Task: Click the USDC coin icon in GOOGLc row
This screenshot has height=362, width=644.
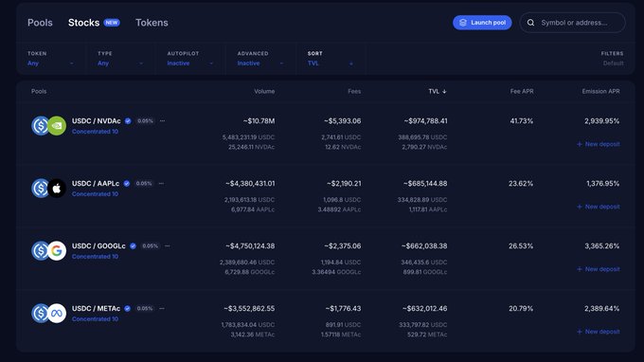Action: [x=40, y=250]
